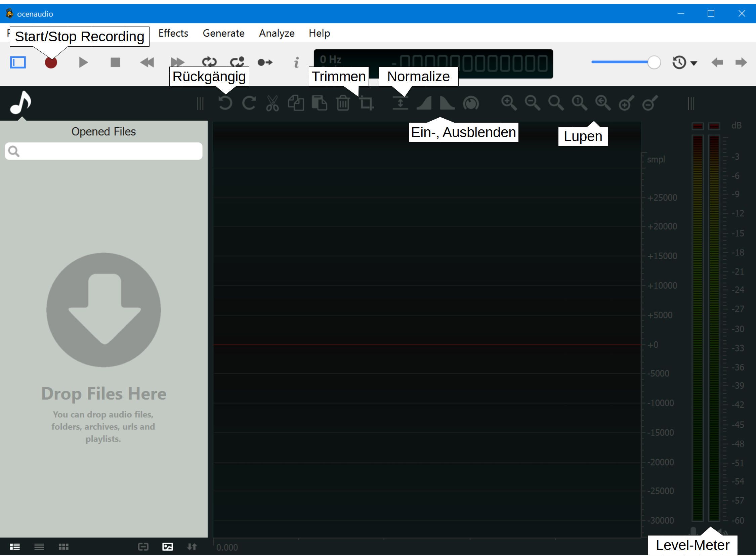
Task: Click the file information 'i' button
Action: [296, 62]
